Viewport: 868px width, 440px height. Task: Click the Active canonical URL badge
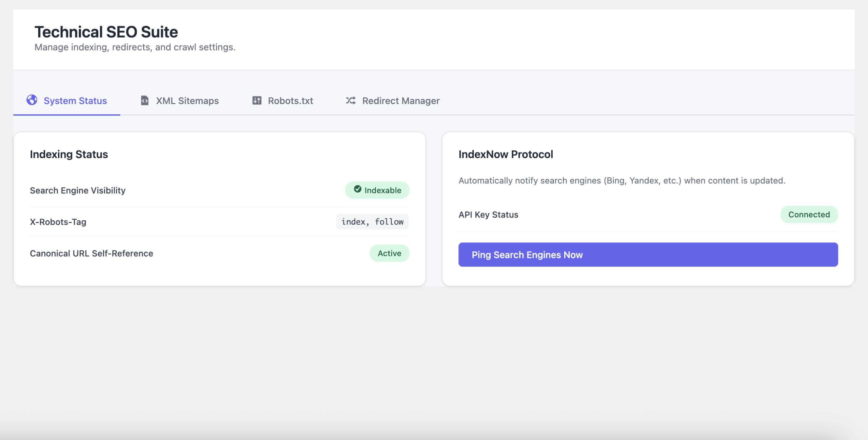pyautogui.click(x=389, y=253)
